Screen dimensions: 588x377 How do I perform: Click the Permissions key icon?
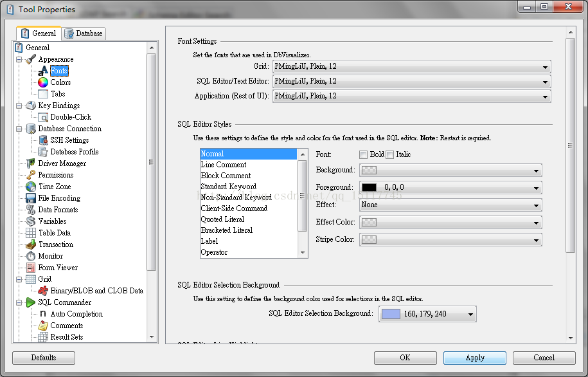pyautogui.click(x=31, y=175)
